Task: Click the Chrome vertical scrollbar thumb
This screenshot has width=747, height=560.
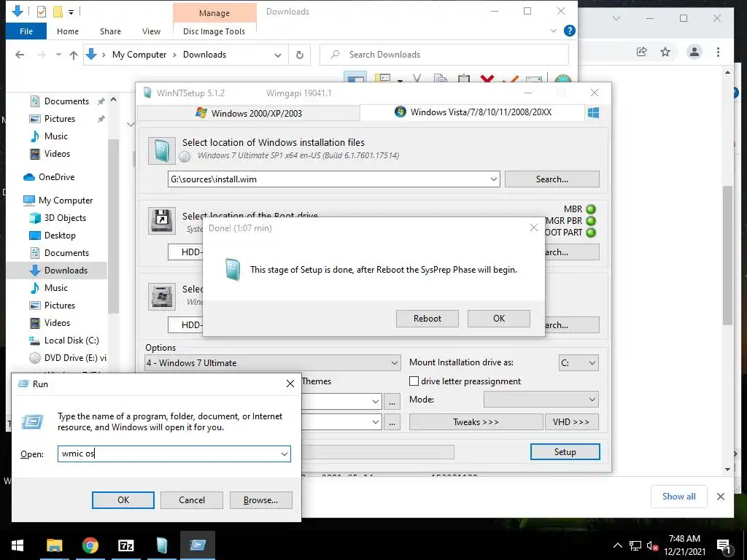Action: 727,255
